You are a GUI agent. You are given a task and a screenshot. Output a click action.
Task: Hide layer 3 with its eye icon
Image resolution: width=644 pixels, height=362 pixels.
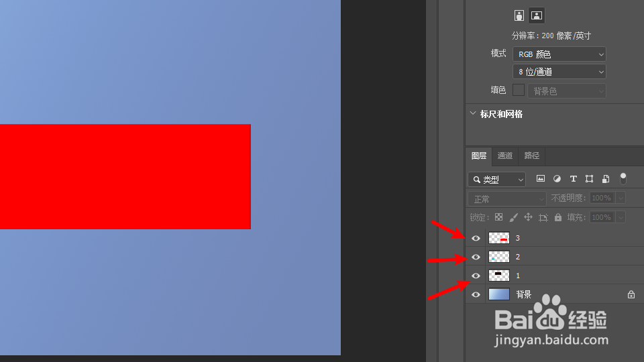coord(476,238)
